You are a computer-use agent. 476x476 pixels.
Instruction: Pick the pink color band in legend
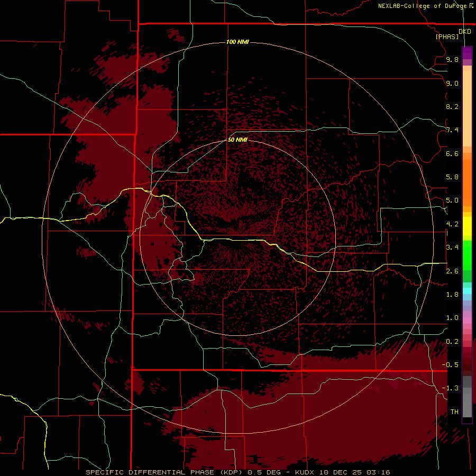tap(467, 321)
